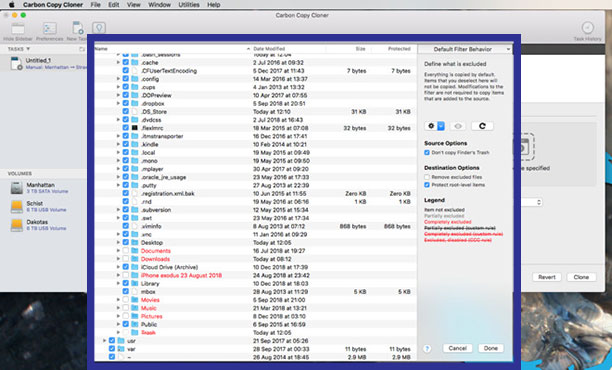Select the .oracle_jre_usage row name
612x370 pixels.
click(x=163, y=177)
